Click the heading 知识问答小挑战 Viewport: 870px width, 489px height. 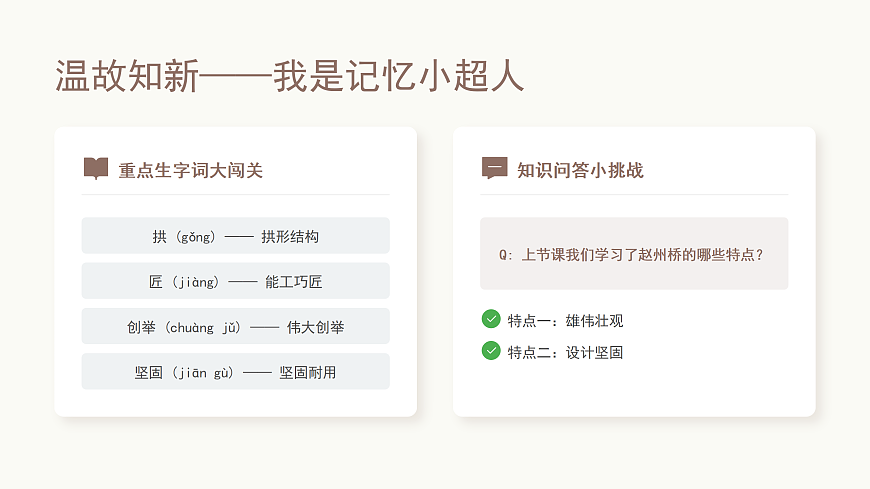pyautogui.click(x=580, y=170)
